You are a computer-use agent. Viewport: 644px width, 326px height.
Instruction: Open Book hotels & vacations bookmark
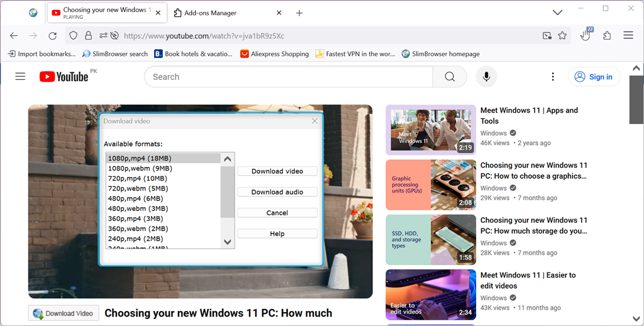click(x=193, y=54)
